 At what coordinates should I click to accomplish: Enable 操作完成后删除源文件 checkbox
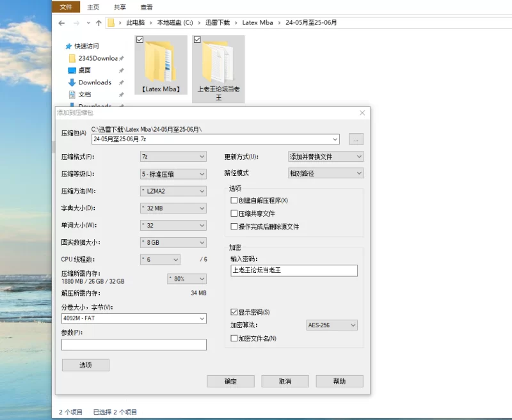[x=234, y=226]
